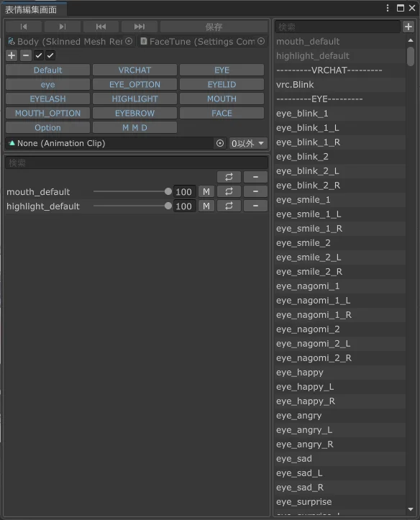Open the object picker for Body mesh
Viewport: 420px width, 520px height.
coord(129,41)
